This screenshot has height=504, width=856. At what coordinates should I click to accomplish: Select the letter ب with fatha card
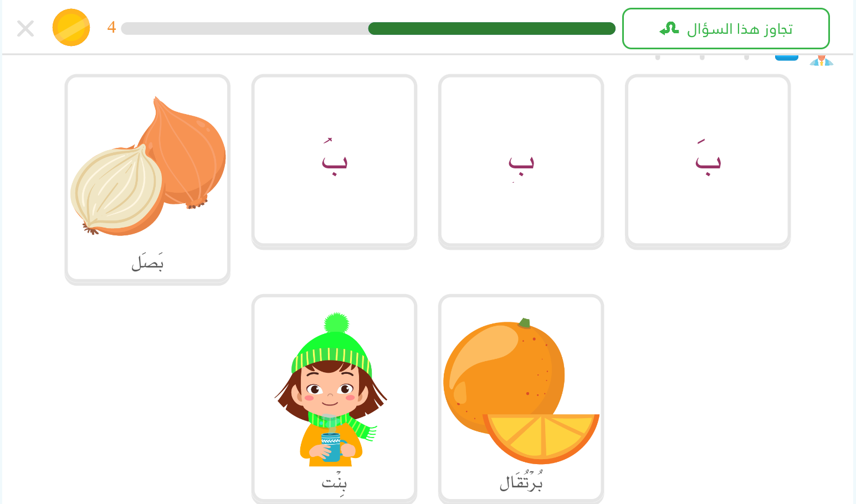point(708,162)
